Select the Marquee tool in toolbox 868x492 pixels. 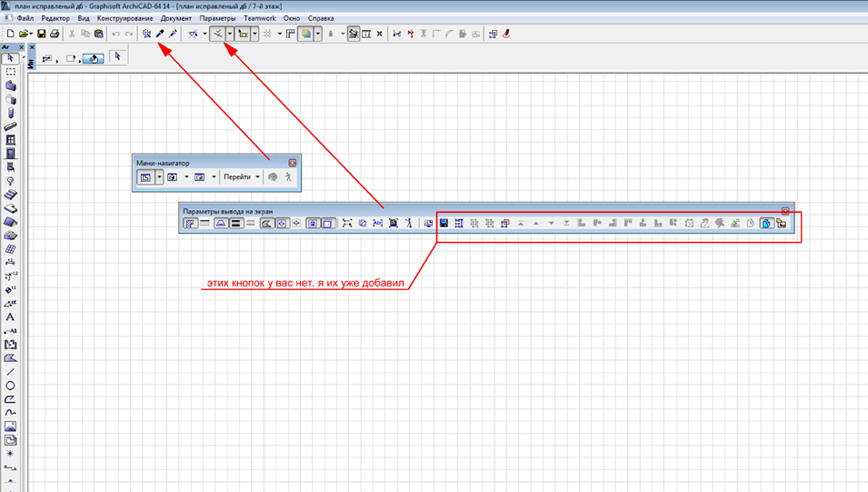pos(10,72)
